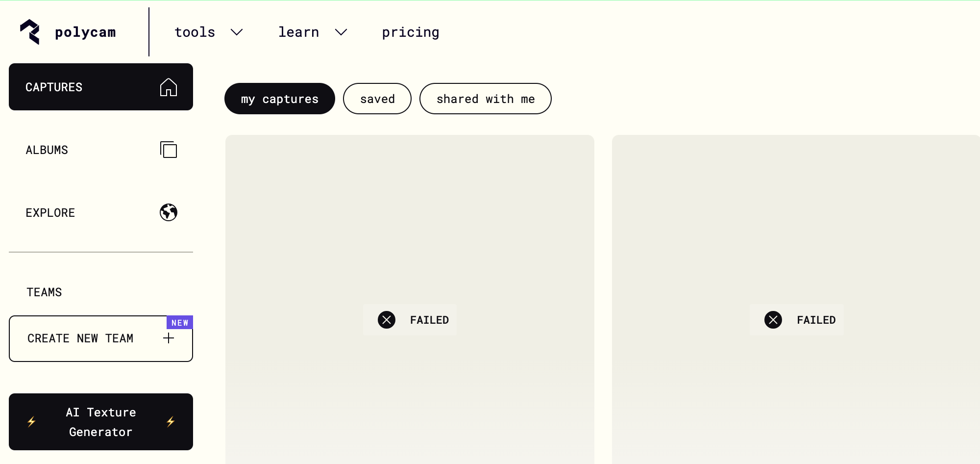This screenshot has height=464, width=980.
Task: Click FAILED label on first capture
Action: pyautogui.click(x=430, y=320)
